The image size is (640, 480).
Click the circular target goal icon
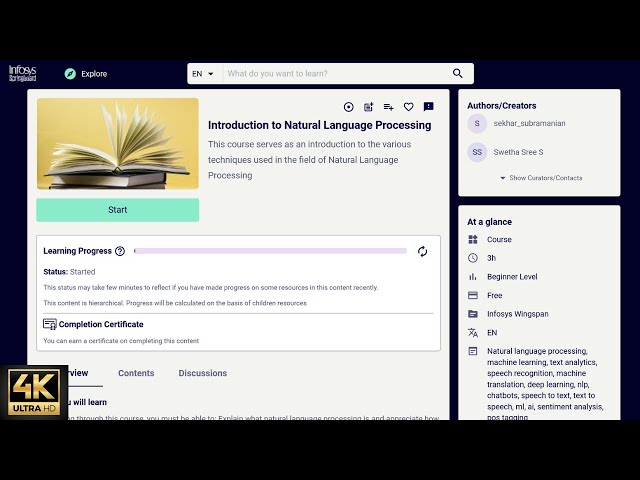click(x=349, y=107)
